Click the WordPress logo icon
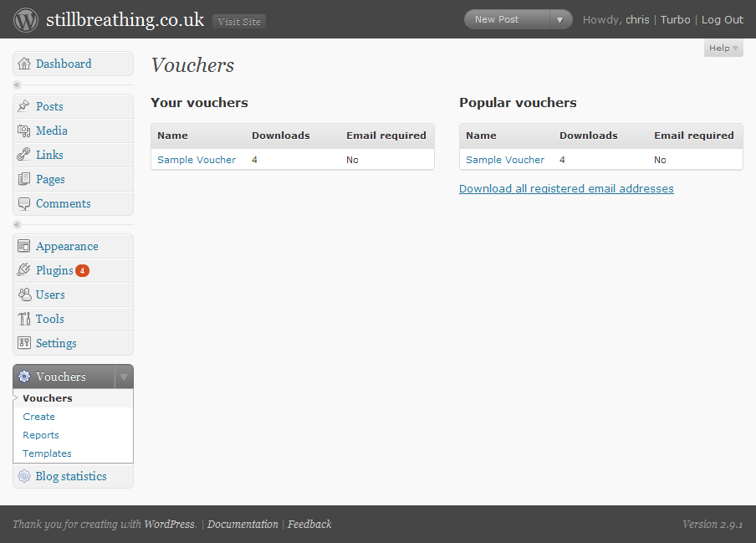 [x=26, y=20]
